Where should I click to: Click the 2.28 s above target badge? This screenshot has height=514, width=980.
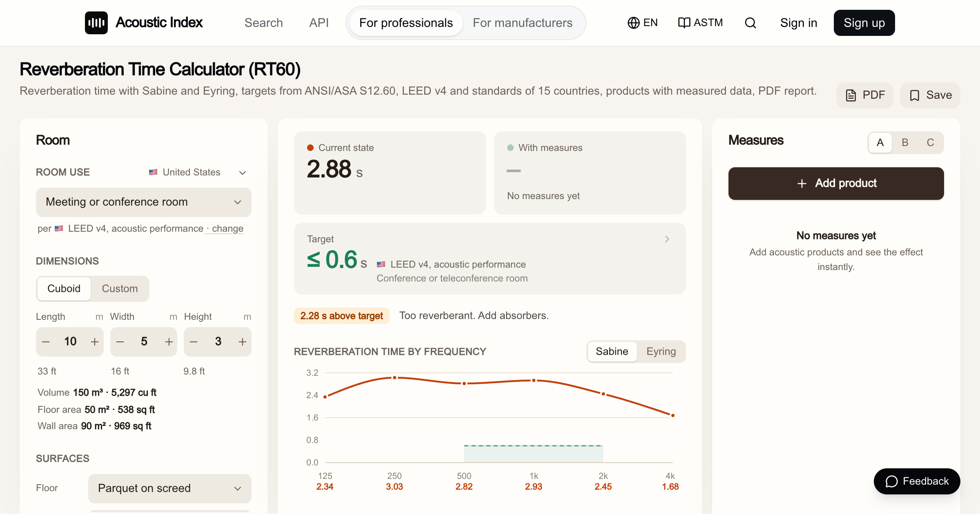(341, 316)
